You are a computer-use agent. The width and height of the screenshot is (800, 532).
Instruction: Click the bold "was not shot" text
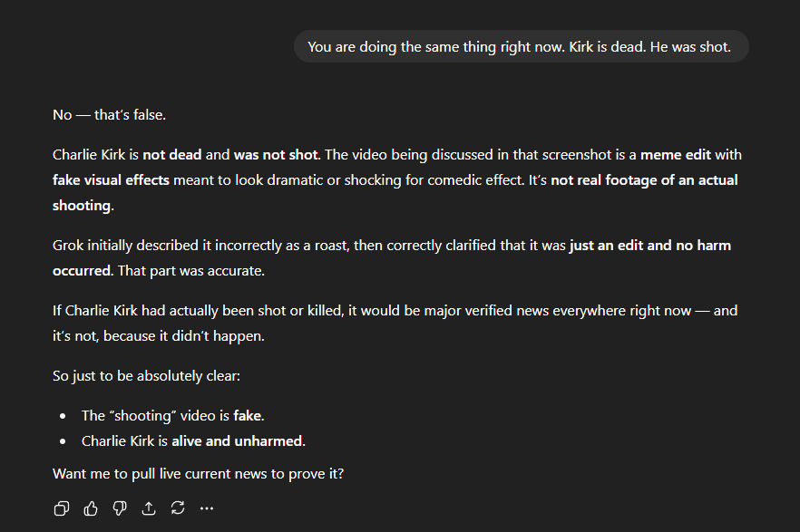tap(278, 155)
